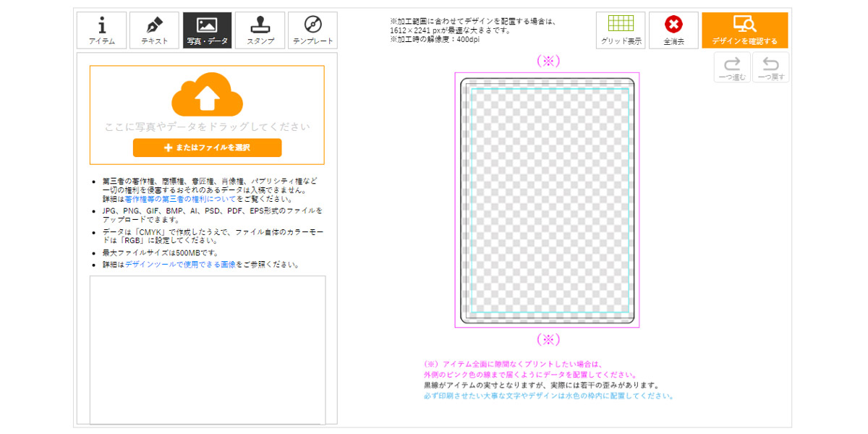Click the ここに写真やデータをドラッグしてください drop zone text

207,127
